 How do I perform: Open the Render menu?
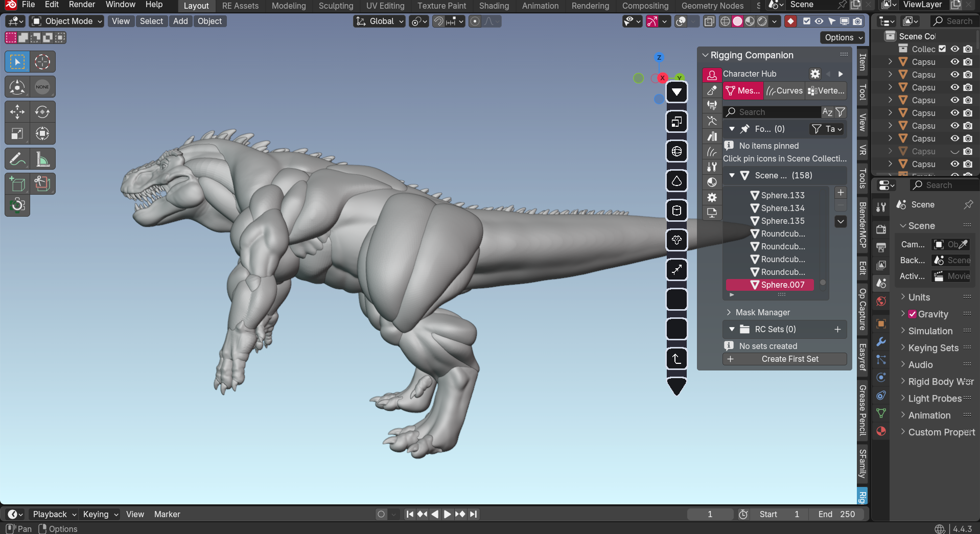82,5
